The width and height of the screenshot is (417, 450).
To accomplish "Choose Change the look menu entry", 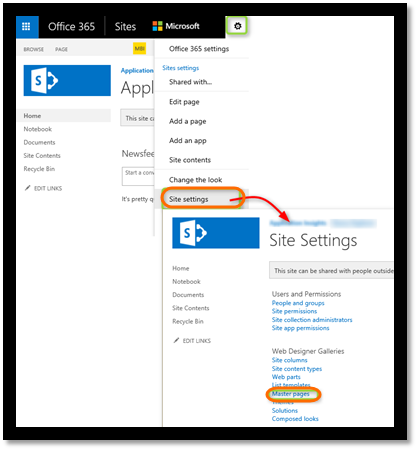I will pos(195,180).
